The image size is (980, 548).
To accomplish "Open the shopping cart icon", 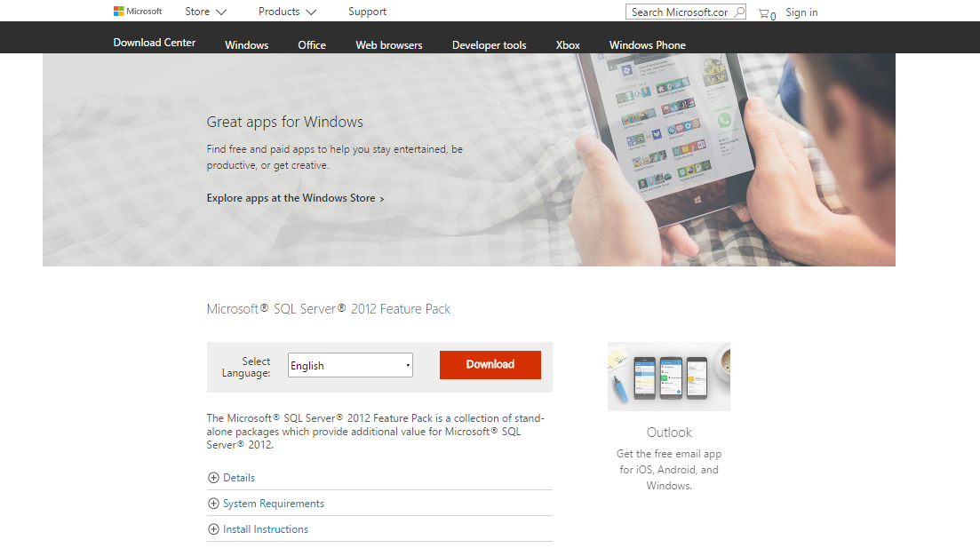I will coord(766,13).
